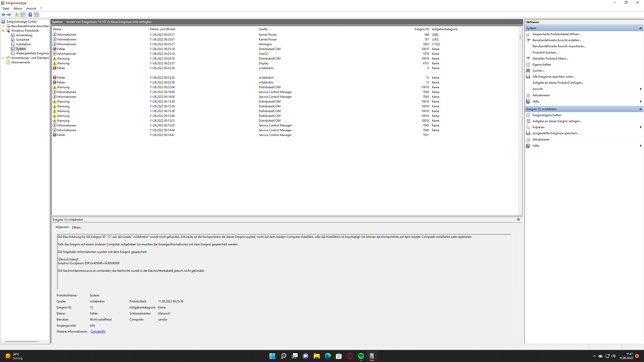
Task: Toggle the console tree visibility in toolbar
Action: (x=23, y=15)
